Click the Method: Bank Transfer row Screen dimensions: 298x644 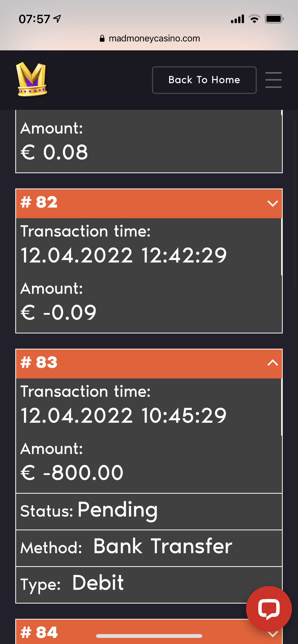pos(149,547)
